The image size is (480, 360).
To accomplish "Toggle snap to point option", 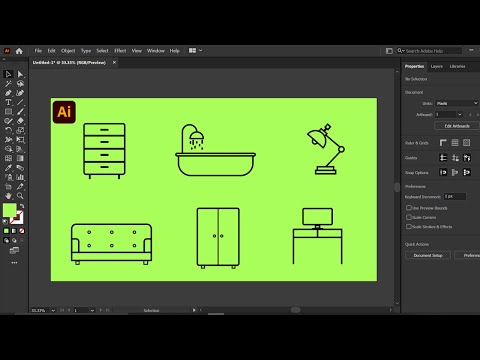I will [443, 172].
